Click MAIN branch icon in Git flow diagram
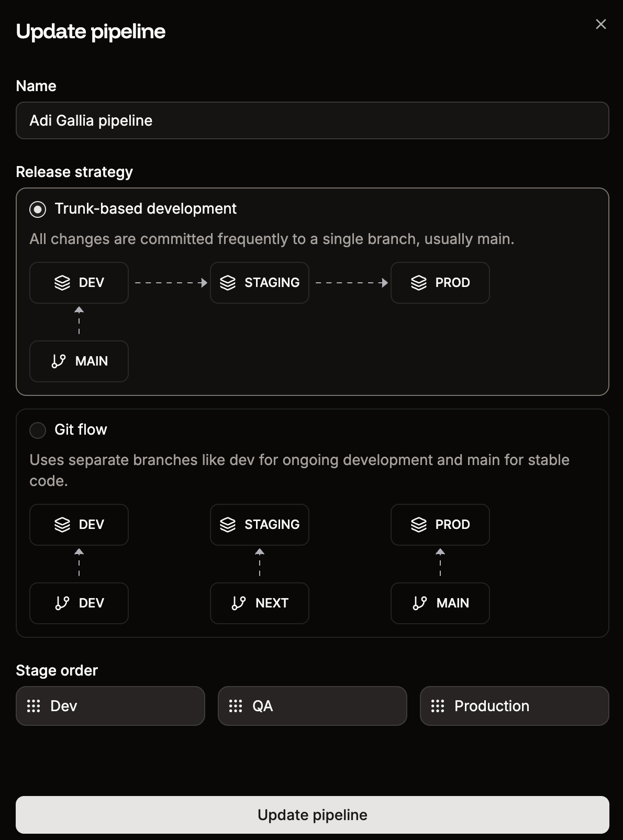The image size is (623, 840). (x=420, y=603)
